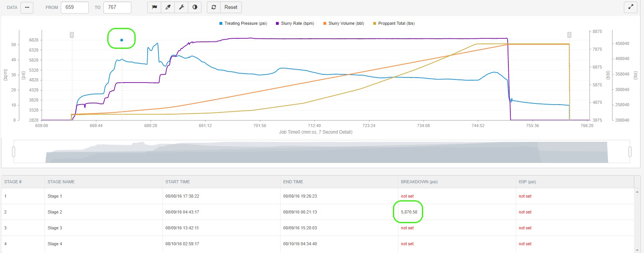Screen dimensions: 644x253
Task: Expand chart to fullscreen
Action: tap(630, 7)
